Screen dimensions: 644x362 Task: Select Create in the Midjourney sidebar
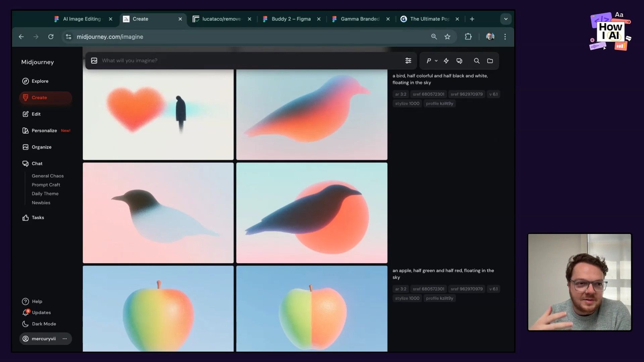pyautogui.click(x=45, y=98)
